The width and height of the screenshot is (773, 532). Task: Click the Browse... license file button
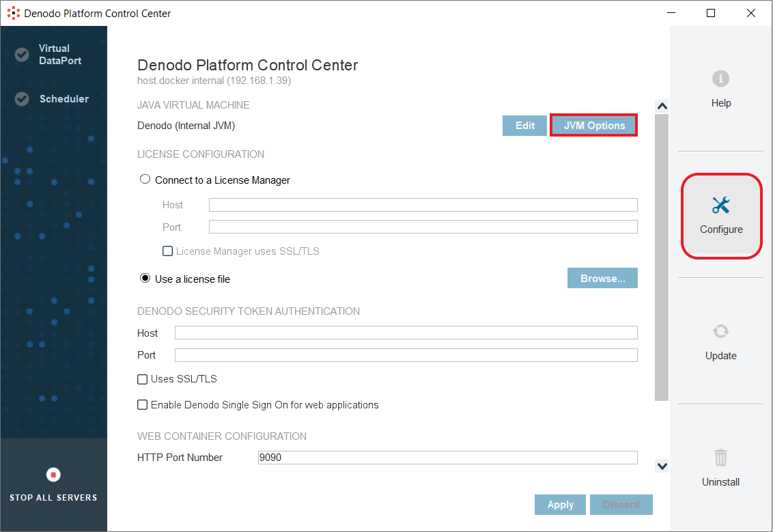(602, 278)
